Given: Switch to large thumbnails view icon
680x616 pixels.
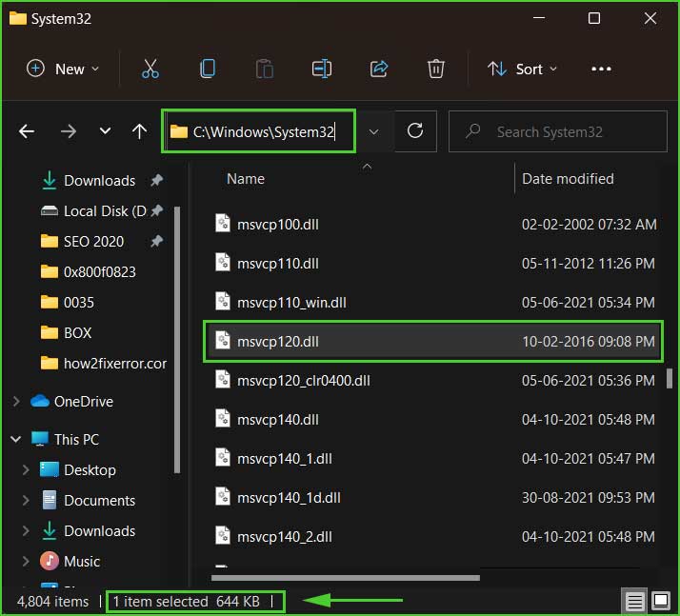Looking at the screenshot, I should 661,601.
